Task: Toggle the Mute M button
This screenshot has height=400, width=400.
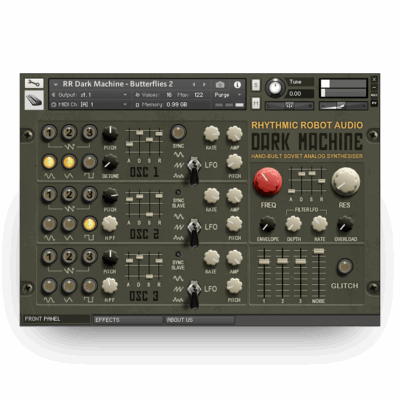Action: (256, 103)
